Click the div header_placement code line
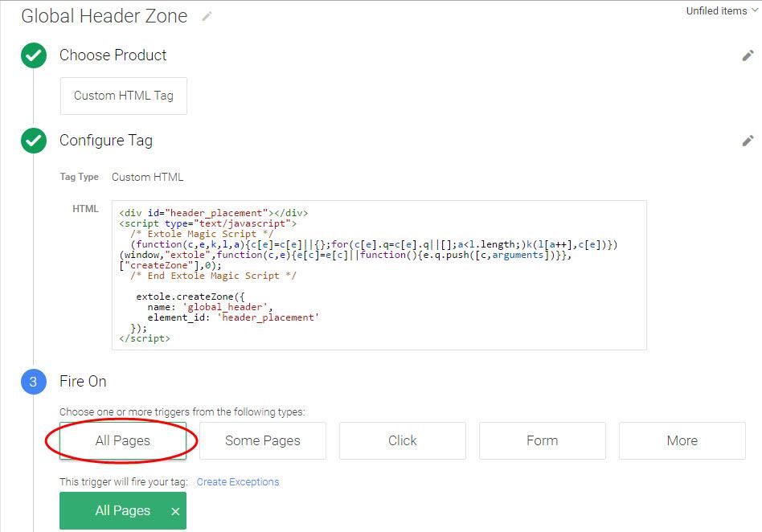The image size is (762, 532). 213,213
